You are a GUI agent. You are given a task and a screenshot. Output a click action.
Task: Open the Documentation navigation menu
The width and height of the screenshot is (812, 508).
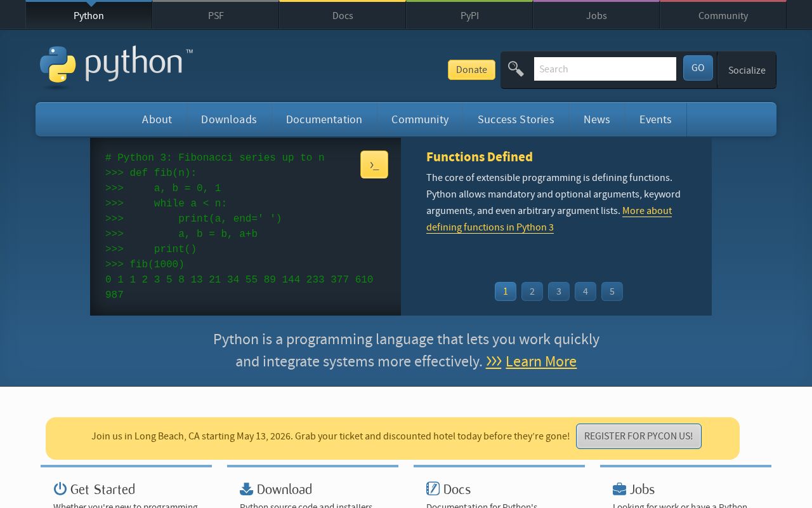point(324,119)
